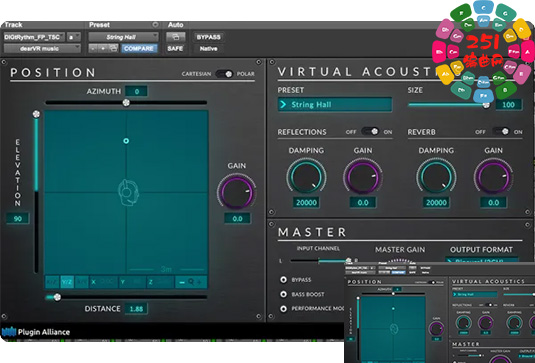
Task: Click the Z coordinate field
Action: 160,282
